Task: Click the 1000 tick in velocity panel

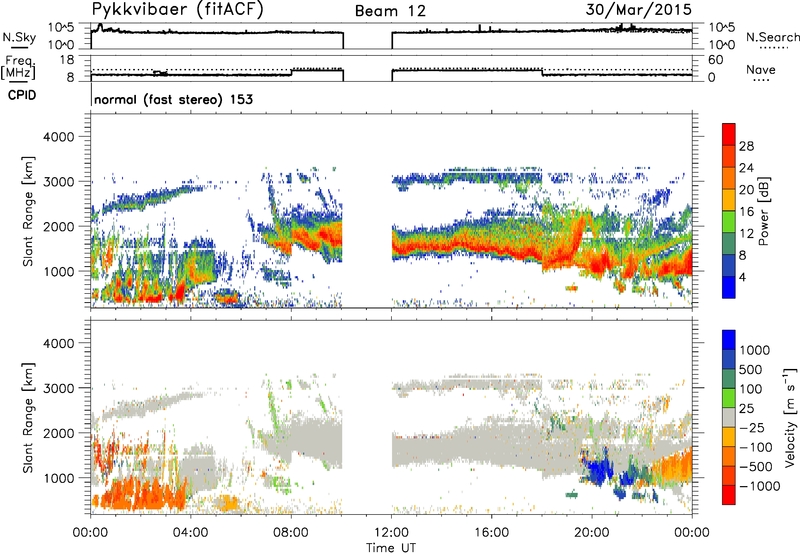Action: click(58, 478)
